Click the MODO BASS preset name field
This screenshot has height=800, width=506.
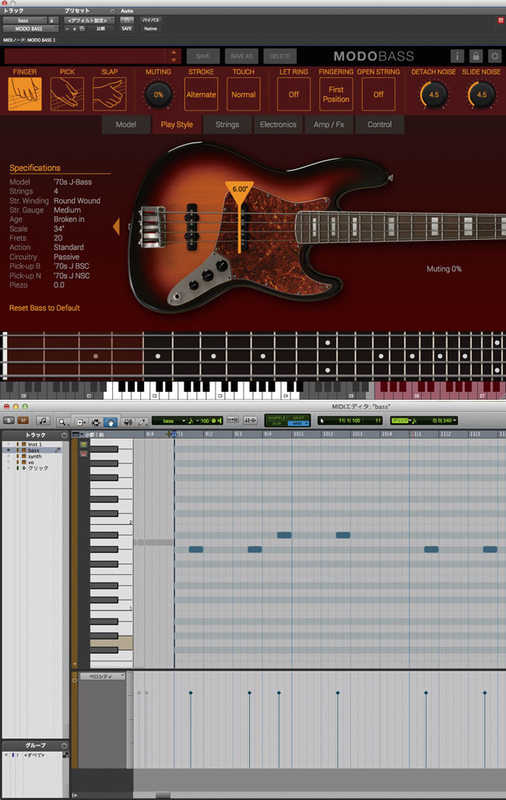(84, 56)
